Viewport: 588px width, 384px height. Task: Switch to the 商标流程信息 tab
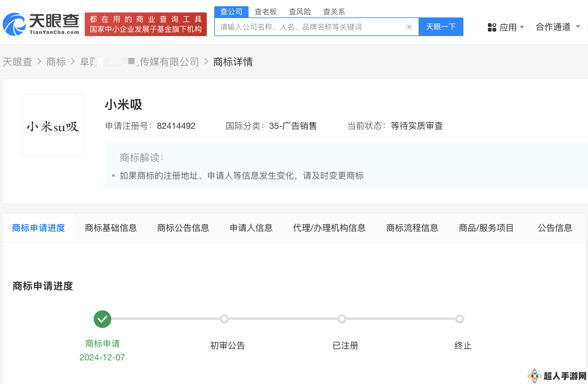coord(412,228)
